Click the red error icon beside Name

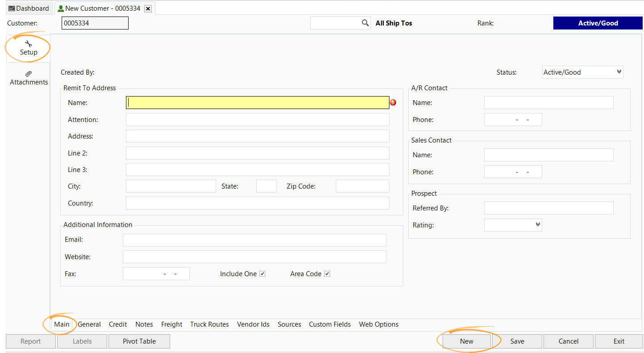tap(393, 102)
